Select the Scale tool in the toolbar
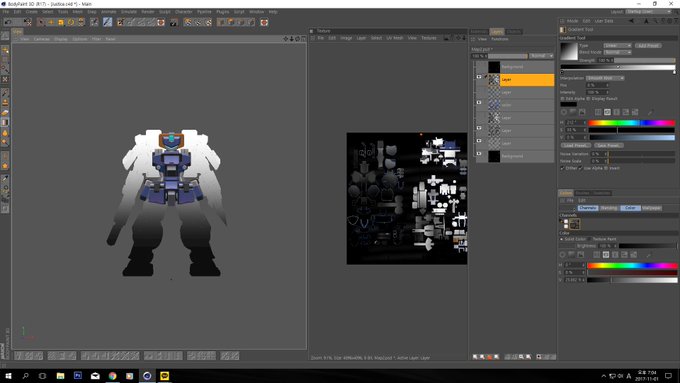The width and height of the screenshot is (680, 383). pos(61,22)
